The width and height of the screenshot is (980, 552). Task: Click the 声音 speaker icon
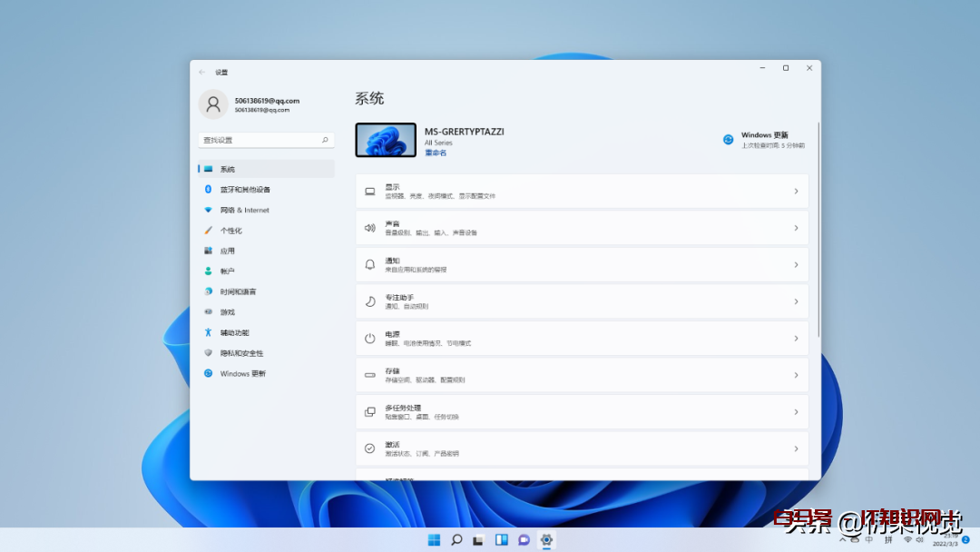[x=369, y=228]
